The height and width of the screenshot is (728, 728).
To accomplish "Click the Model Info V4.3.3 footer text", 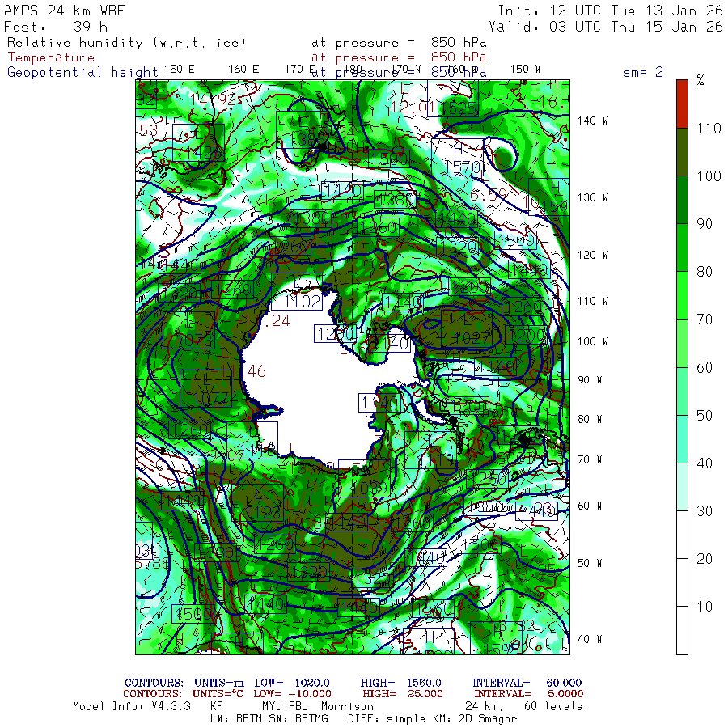I will click(131, 706).
